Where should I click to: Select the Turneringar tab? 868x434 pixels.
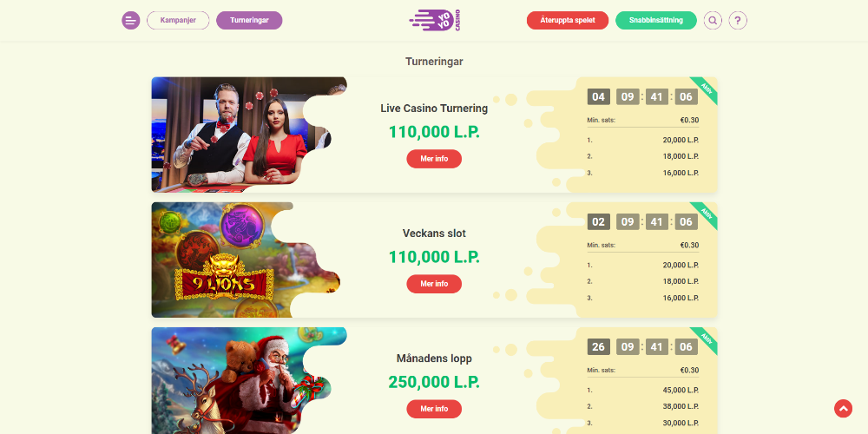tap(249, 21)
